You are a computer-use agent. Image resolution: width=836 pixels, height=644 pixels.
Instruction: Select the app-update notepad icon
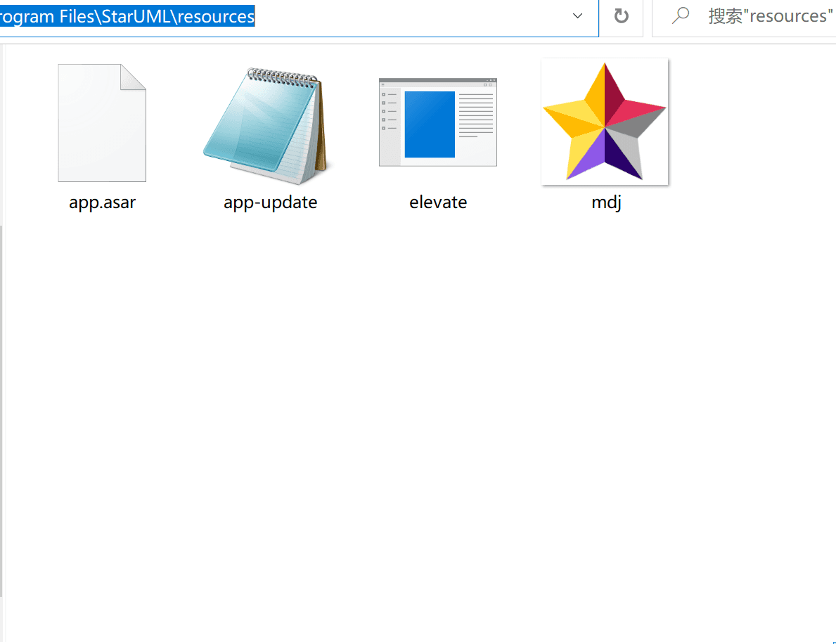[x=268, y=126]
